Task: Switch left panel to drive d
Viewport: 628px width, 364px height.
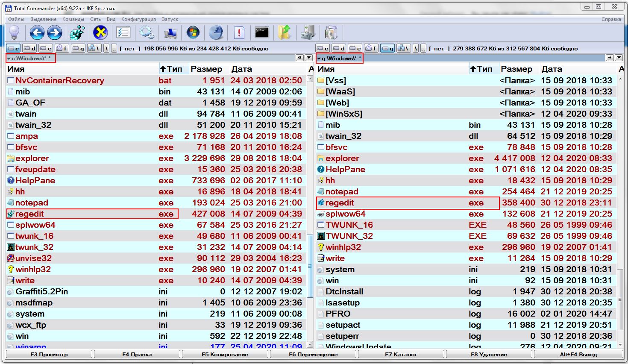Action: 29,48
